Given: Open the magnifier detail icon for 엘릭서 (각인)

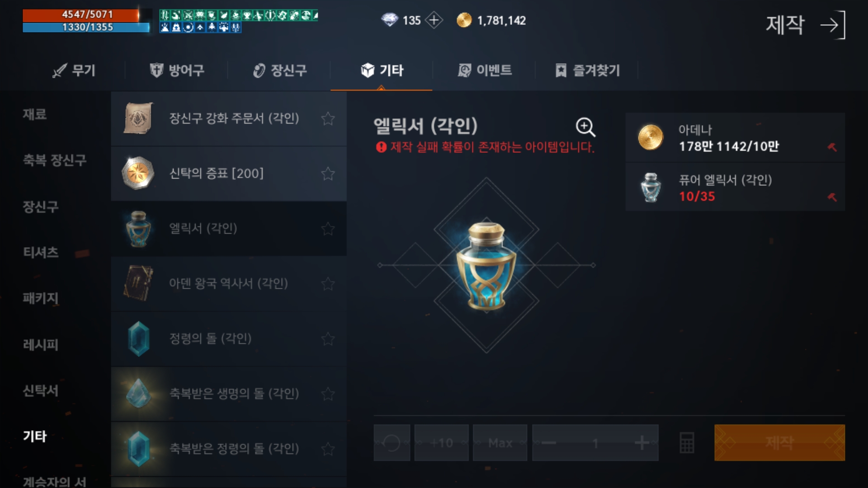Looking at the screenshot, I should tap(585, 127).
